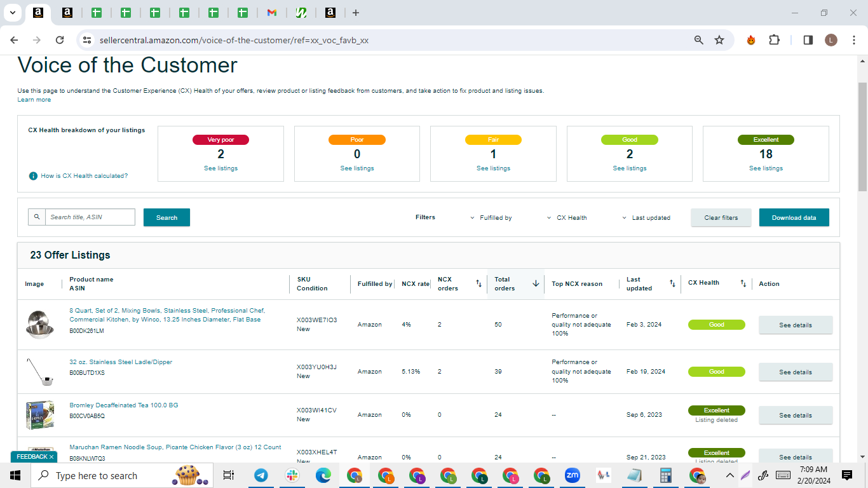Image resolution: width=868 pixels, height=488 pixels.
Task: Open the Maruchan Ramen Noodle Soup listing
Action: [175, 447]
